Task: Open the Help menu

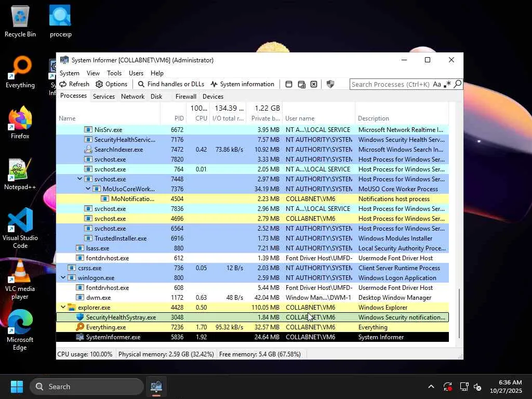Action: pos(157,73)
